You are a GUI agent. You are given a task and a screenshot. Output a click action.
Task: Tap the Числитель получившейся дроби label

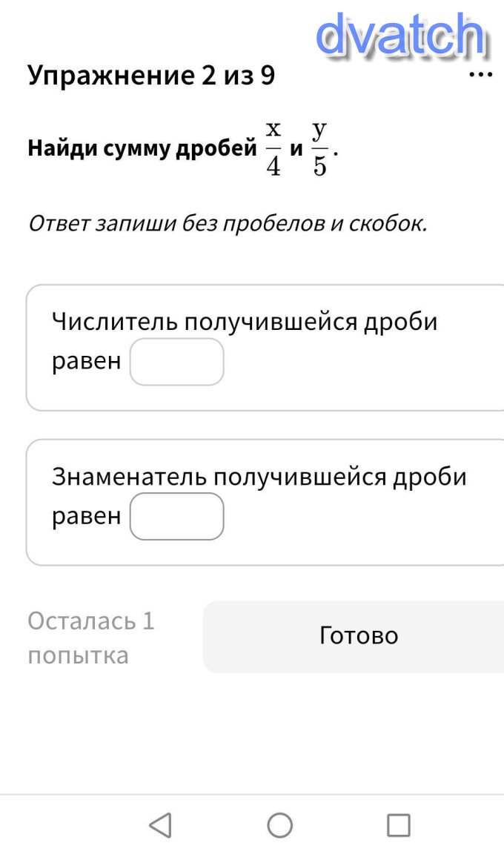(x=245, y=322)
